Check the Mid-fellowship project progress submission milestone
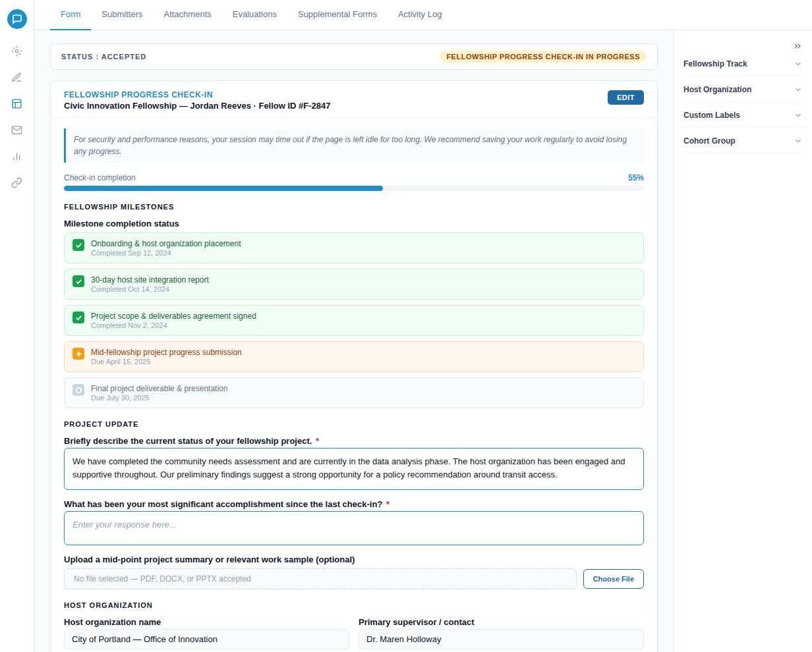The width and height of the screenshot is (812, 652). [78, 354]
